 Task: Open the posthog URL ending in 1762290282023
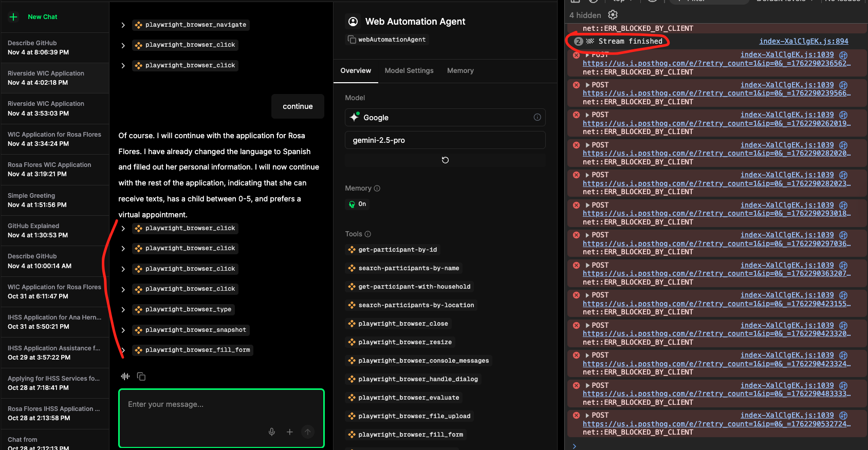716,183
